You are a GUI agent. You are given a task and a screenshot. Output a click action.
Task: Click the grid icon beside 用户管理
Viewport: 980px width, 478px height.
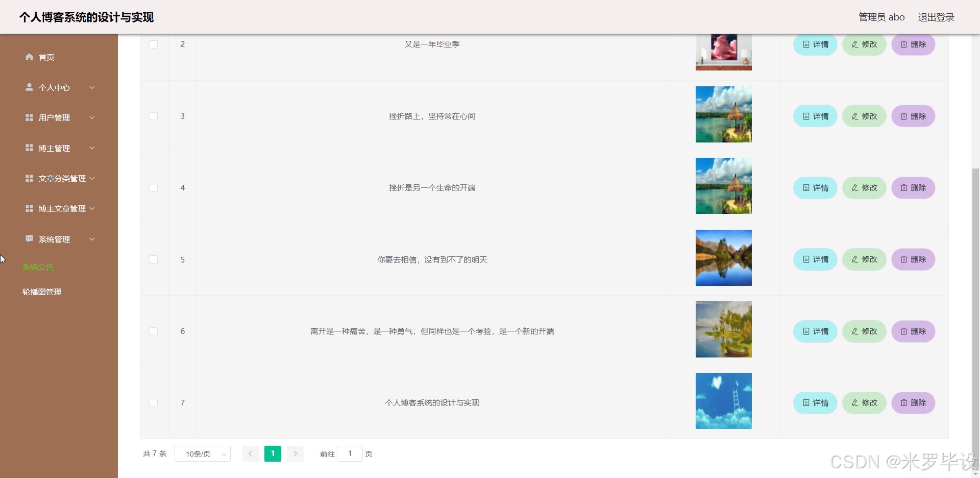[29, 117]
